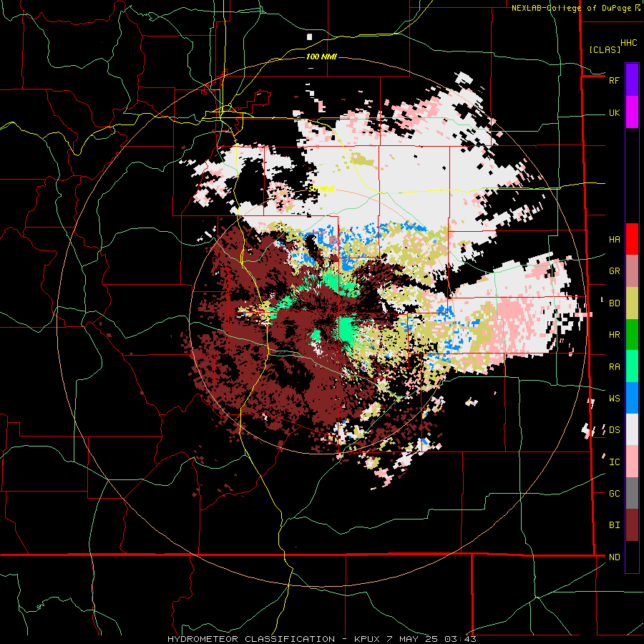Click the 'BD' legend label
This screenshot has width=644, height=644.
coord(614,303)
